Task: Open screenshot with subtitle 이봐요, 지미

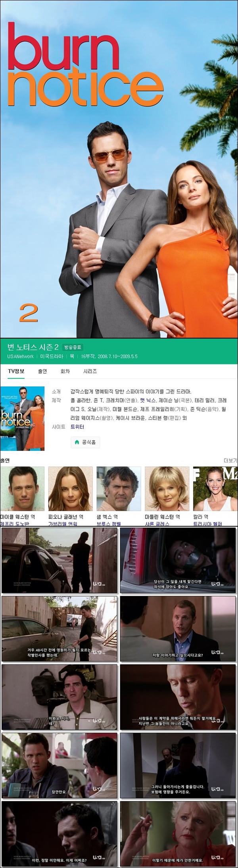Action: (59, 697)
